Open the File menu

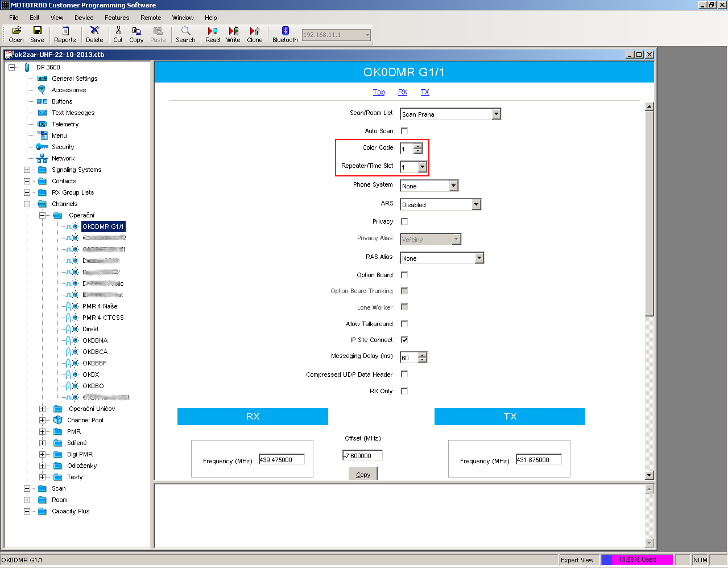click(14, 18)
